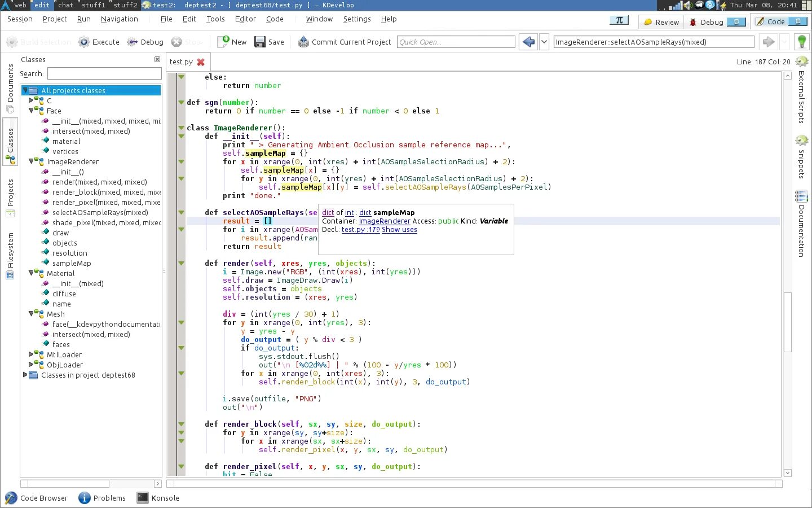Collapse the ImageRenderer class node
Image resolution: width=812 pixels, height=508 pixels.
pyautogui.click(x=32, y=161)
